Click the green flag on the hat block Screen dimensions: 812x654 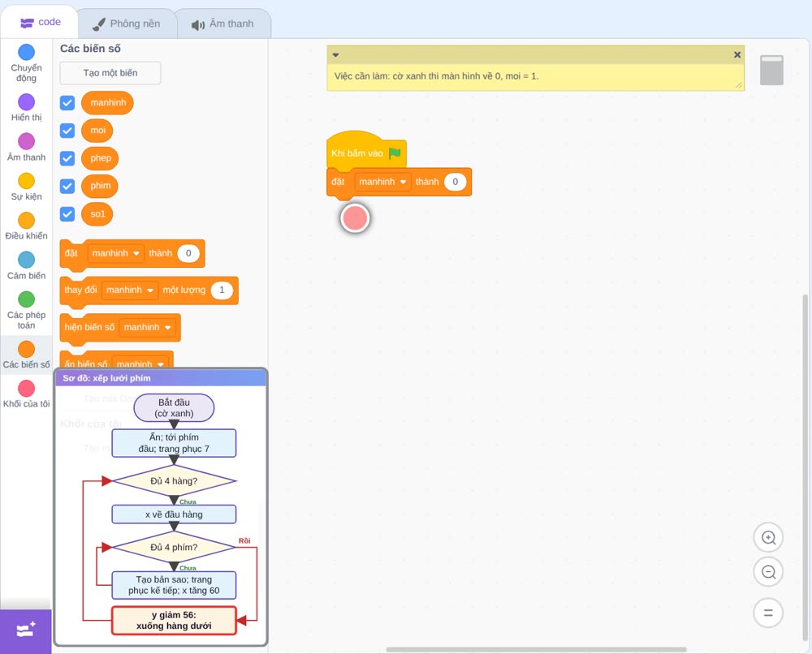coord(395,153)
